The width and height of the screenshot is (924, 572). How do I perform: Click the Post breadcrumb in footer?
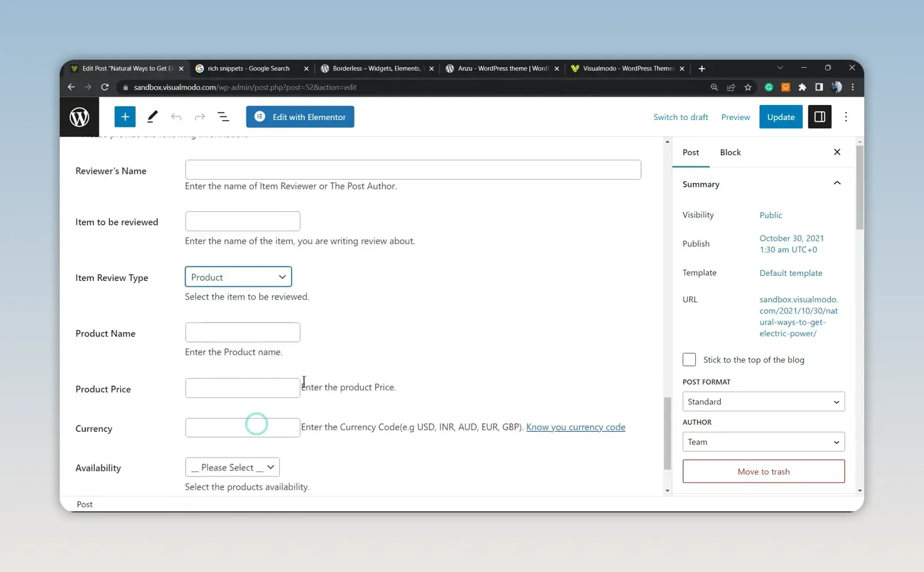84,504
